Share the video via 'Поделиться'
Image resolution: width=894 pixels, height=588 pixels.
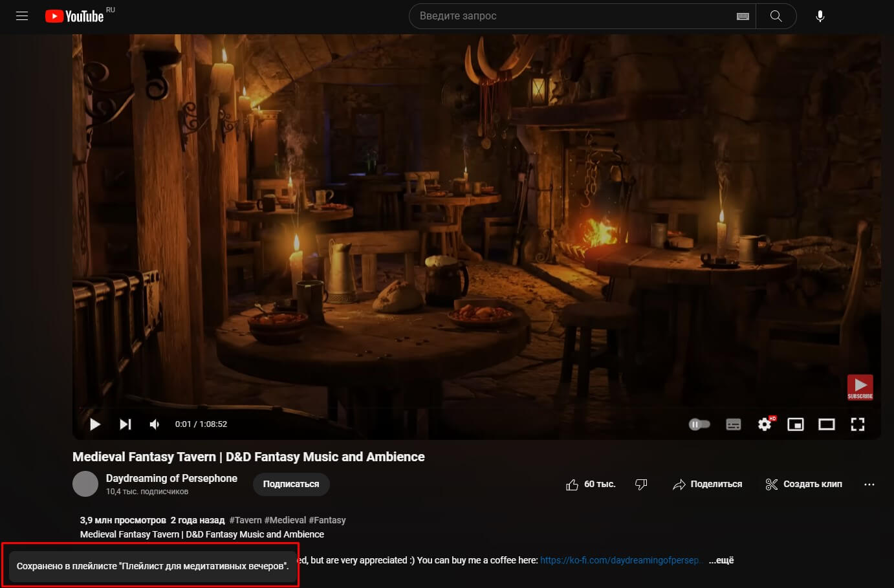pyautogui.click(x=708, y=485)
